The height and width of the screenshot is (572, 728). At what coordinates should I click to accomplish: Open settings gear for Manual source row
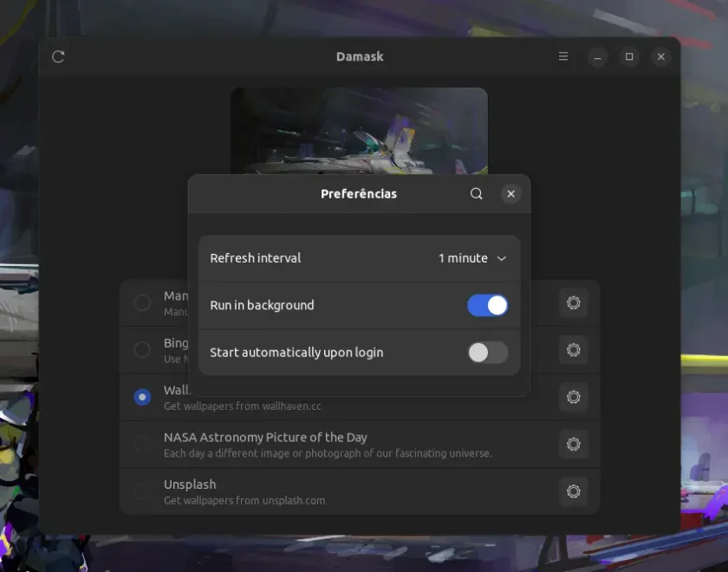tap(574, 302)
